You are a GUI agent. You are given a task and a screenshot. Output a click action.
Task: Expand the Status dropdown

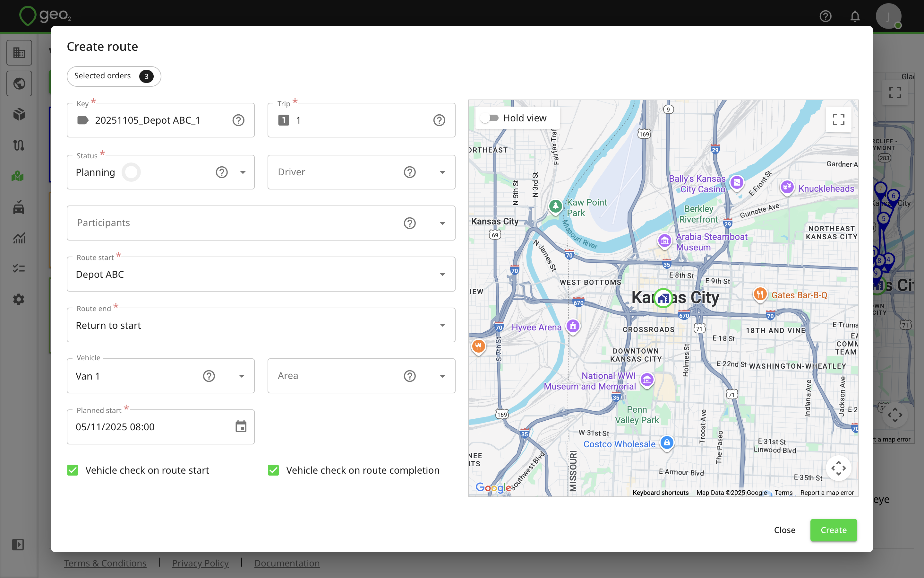tap(243, 172)
